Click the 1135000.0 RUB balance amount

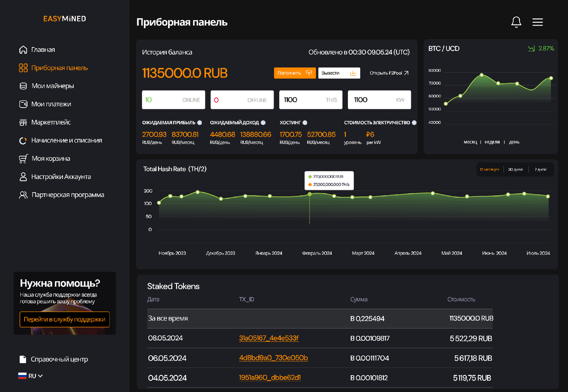pos(185,73)
